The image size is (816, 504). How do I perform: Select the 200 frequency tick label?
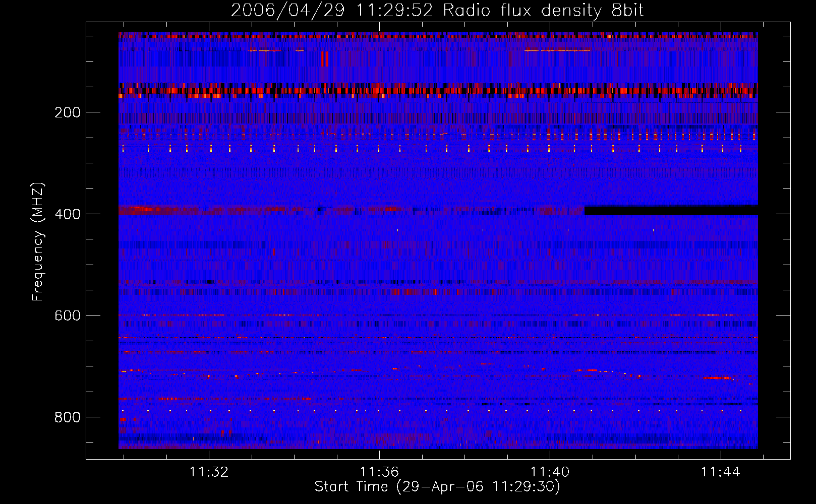tap(68, 112)
